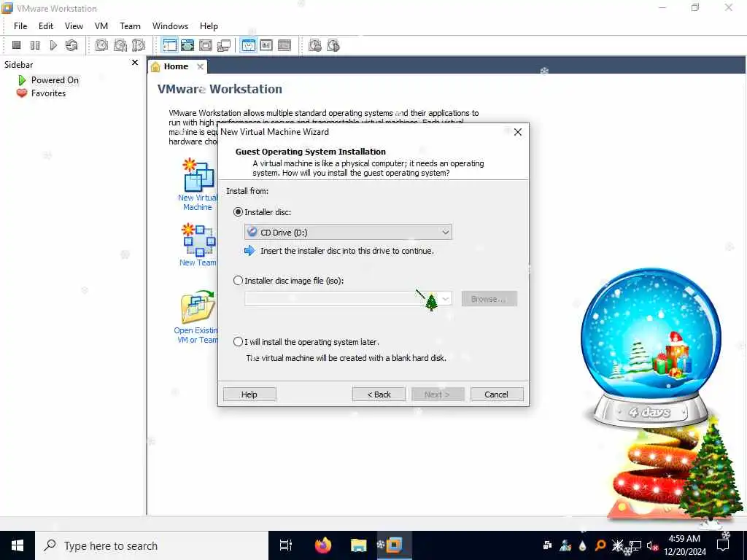This screenshot has height=560, width=747.
Task: Select Installer disc image file (iso) option
Action: (x=239, y=281)
